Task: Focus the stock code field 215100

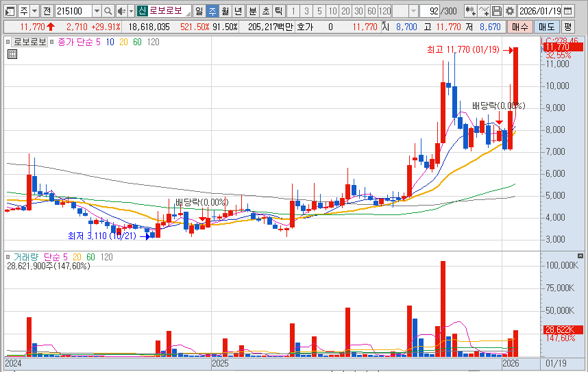Action: [x=73, y=11]
